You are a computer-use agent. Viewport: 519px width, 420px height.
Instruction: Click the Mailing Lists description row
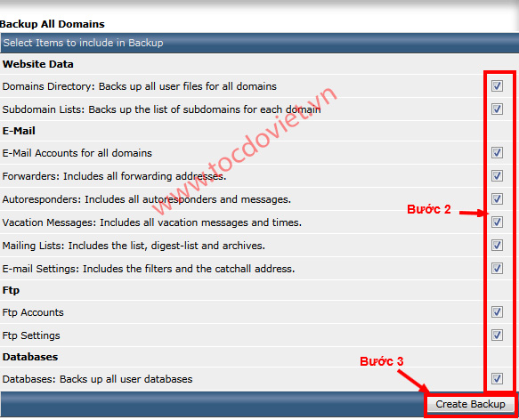pyautogui.click(x=241, y=246)
